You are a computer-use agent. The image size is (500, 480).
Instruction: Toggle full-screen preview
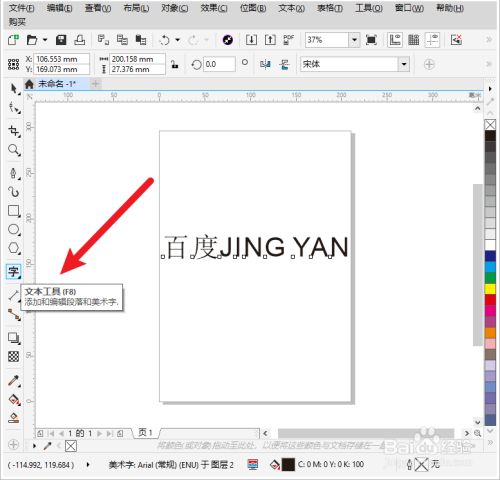(371, 40)
